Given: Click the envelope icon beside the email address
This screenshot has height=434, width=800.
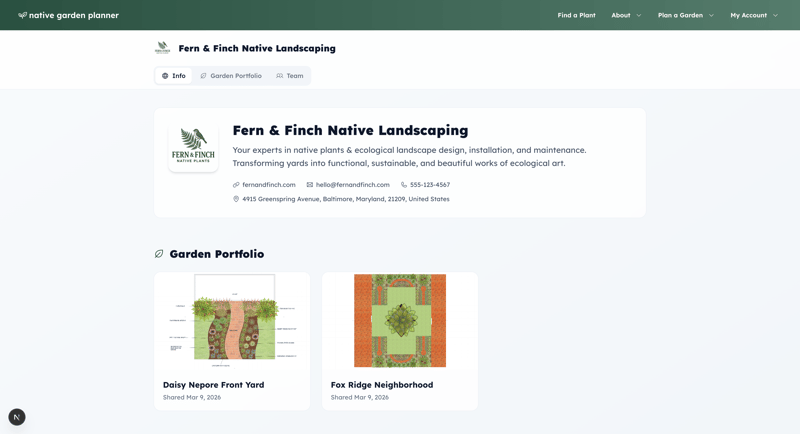Looking at the screenshot, I should tap(310, 185).
